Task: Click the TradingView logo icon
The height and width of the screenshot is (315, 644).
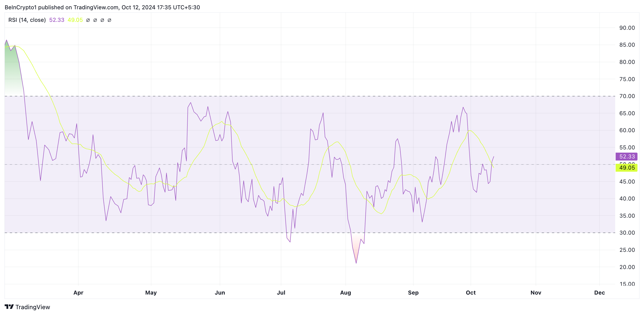Action: click(9, 306)
